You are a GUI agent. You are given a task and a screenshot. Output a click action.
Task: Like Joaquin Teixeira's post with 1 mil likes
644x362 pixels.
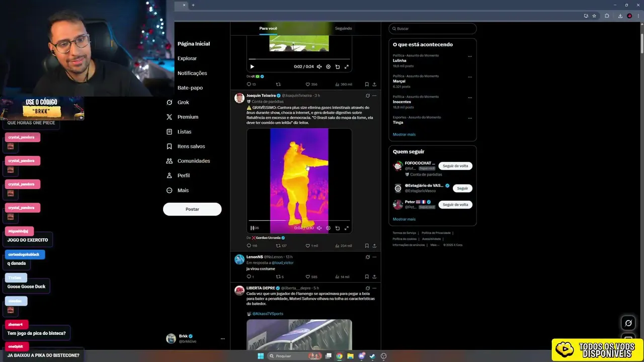click(x=312, y=246)
